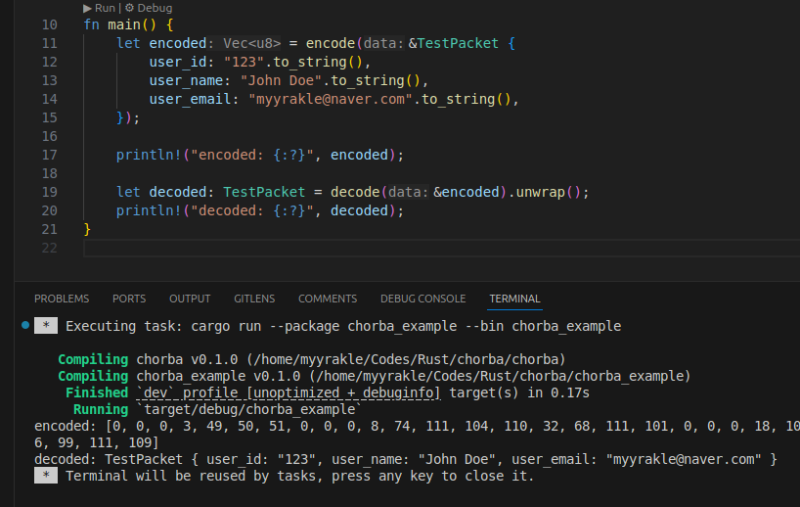This screenshot has height=507, width=800.
Task: Select the TERMINAL tab
Action: (x=515, y=299)
